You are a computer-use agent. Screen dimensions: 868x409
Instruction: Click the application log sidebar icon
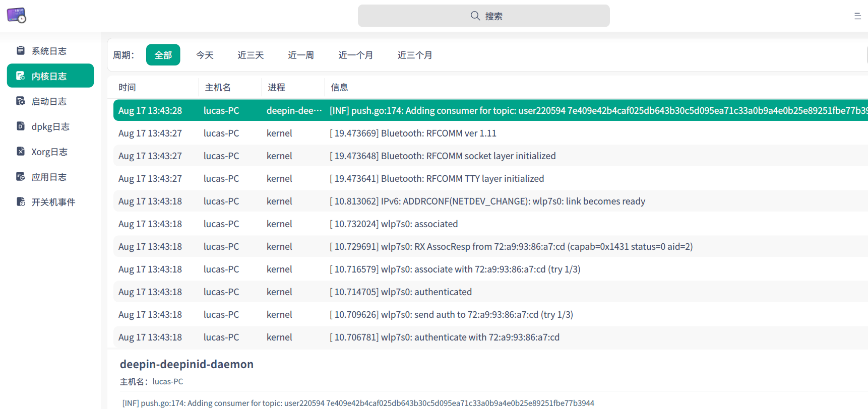tap(21, 176)
